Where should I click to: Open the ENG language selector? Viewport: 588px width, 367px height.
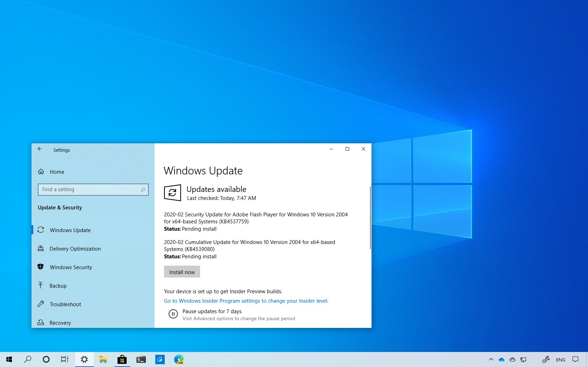[560, 359]
